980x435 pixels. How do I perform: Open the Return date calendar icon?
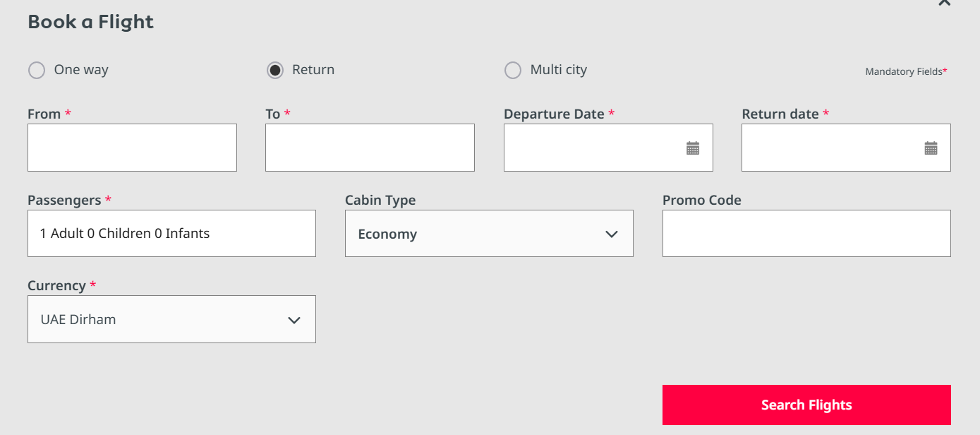click(x=931, y=148)
